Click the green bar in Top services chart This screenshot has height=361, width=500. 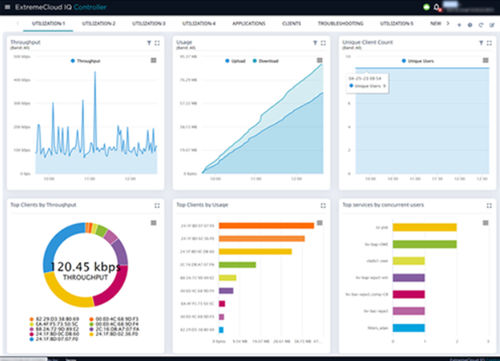coord(425,244)
